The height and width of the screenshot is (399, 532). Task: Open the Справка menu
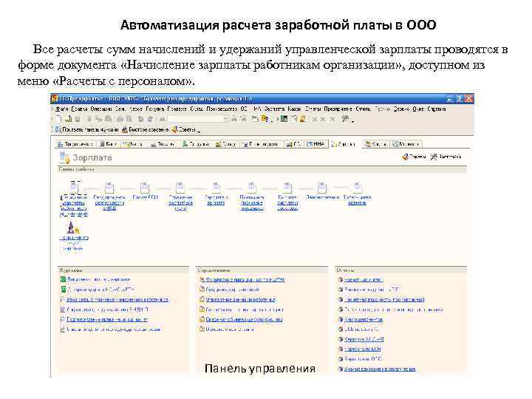coord(437,109)
